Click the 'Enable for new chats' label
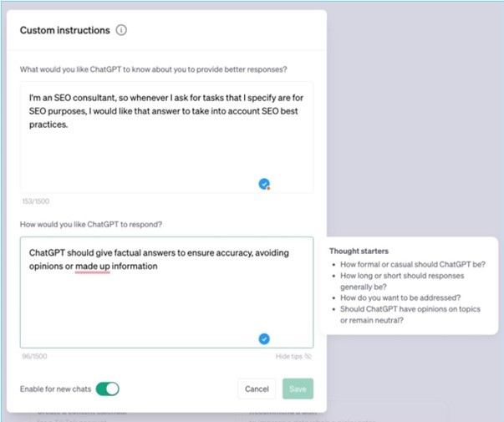The image size is (504, 422). pos(56,389)
